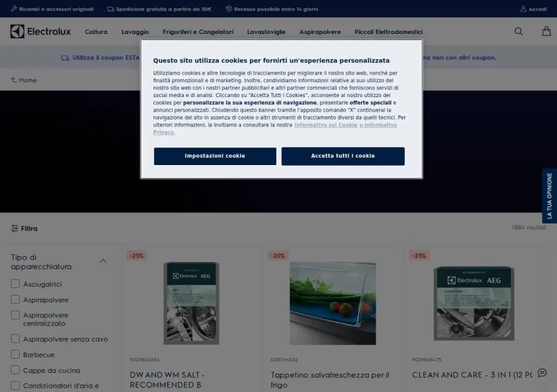557x392 pixels.
Task: Click the -20% discount badge
Action: [x=277, y=255]
